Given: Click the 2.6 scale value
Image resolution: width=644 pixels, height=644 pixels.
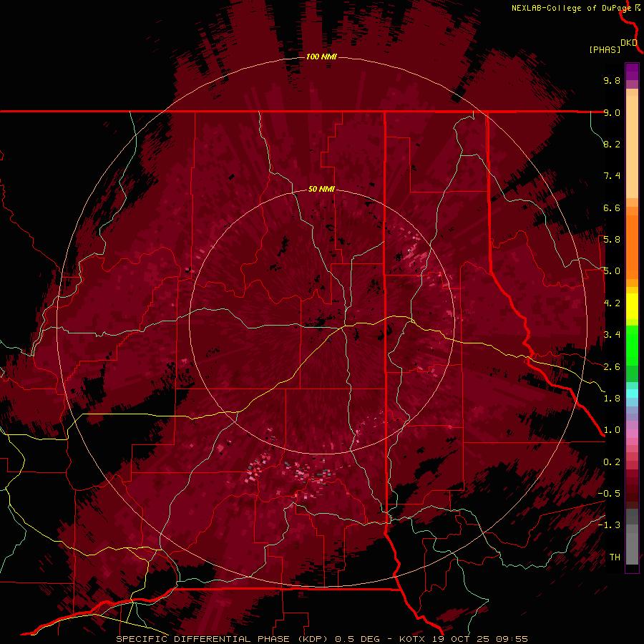Looking at the screenshot, I should pos(612,367).
